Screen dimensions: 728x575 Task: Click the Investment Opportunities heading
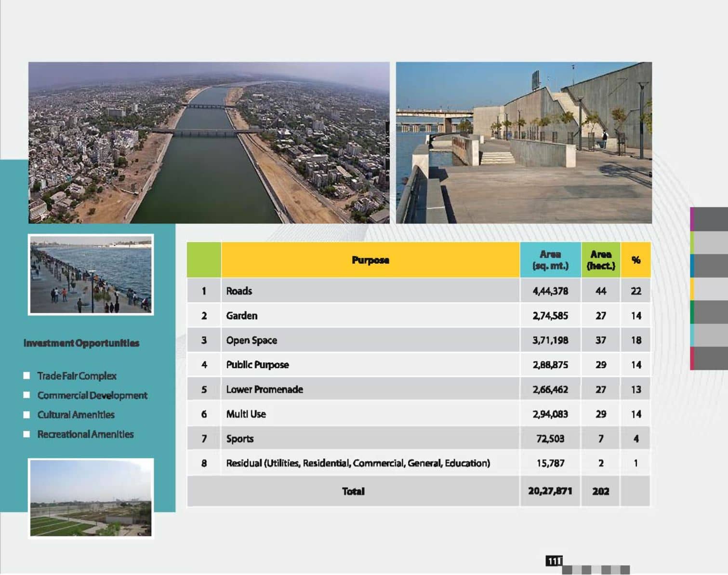pos(81,343)
